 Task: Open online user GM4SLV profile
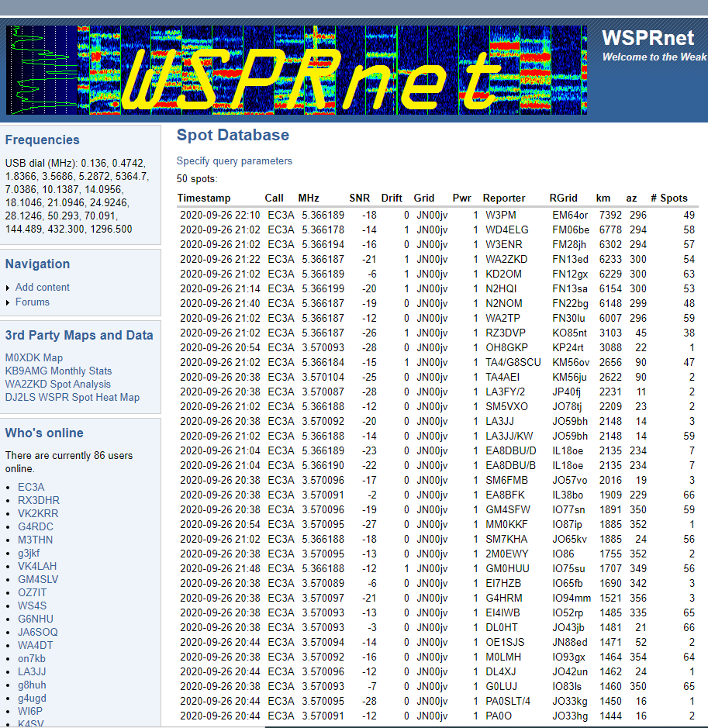38,579
